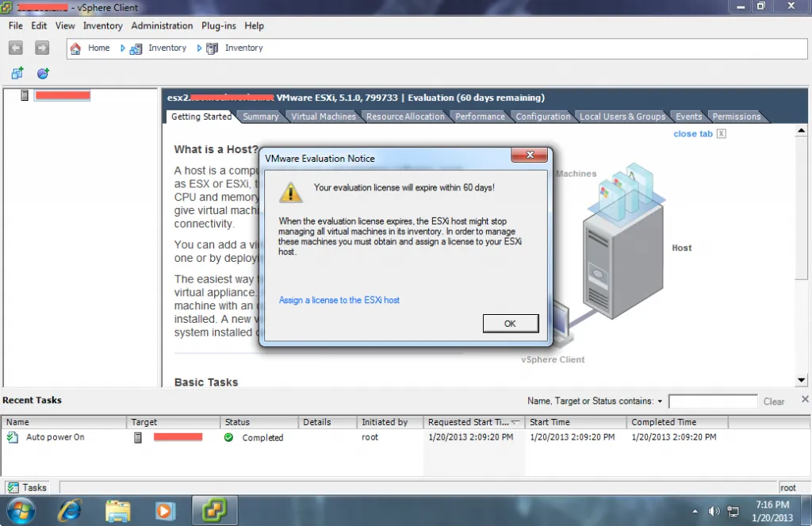
Task: Click the volume speaker tray icon
Action: pos(714,512)
